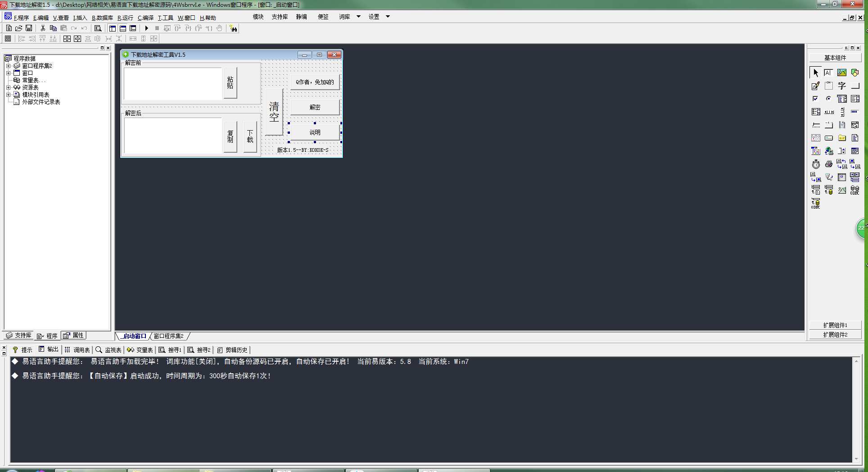
Task: Run the program with the play icon
Action: (147, 28)
